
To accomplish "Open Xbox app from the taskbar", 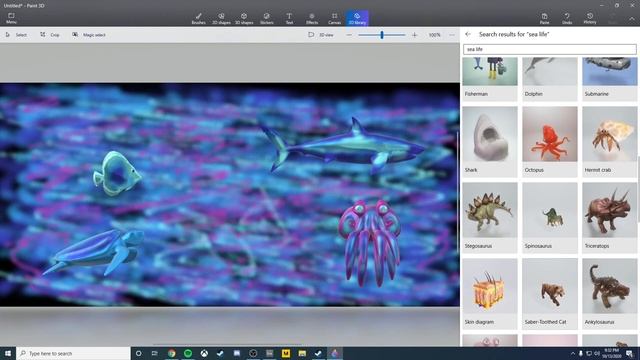I will (x=204, y=353).
